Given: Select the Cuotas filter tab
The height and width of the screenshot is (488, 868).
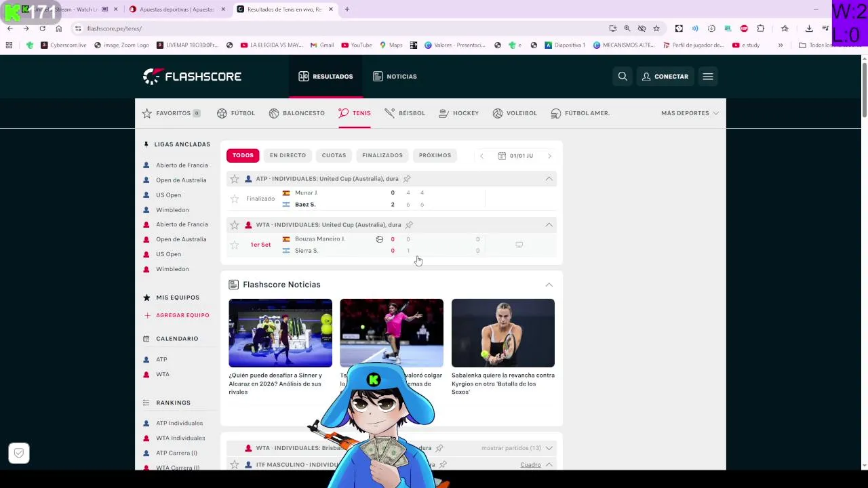Looking at the screenshot, I should 334,155.
